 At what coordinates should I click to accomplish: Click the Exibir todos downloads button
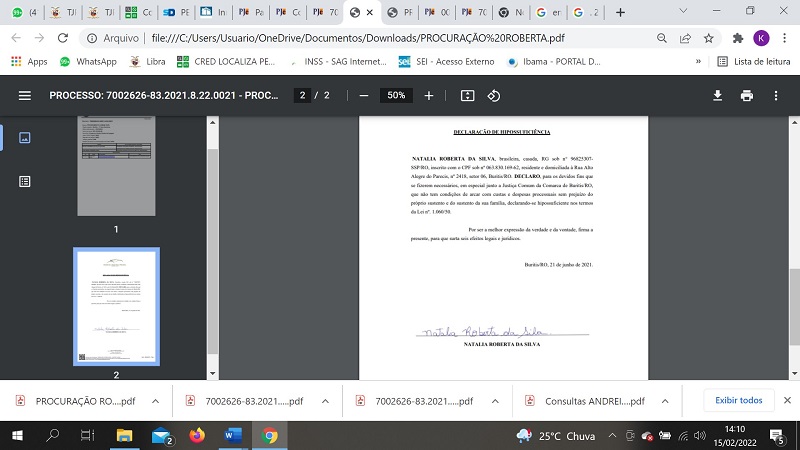tap(738, 400)
